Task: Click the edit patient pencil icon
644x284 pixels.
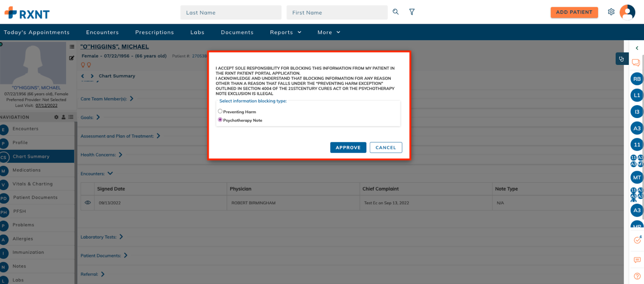Action: [x=72, y=58]
